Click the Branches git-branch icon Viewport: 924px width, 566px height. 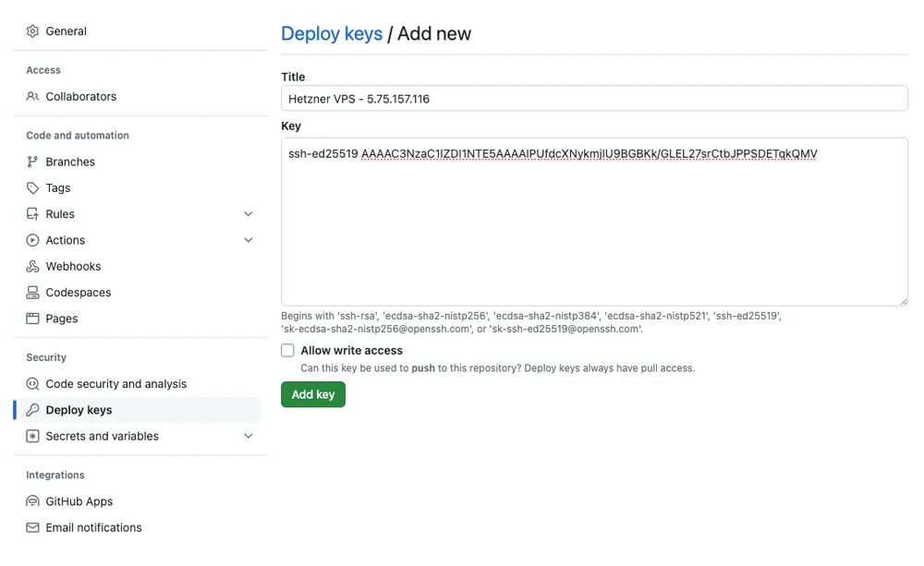pos(32,163)
